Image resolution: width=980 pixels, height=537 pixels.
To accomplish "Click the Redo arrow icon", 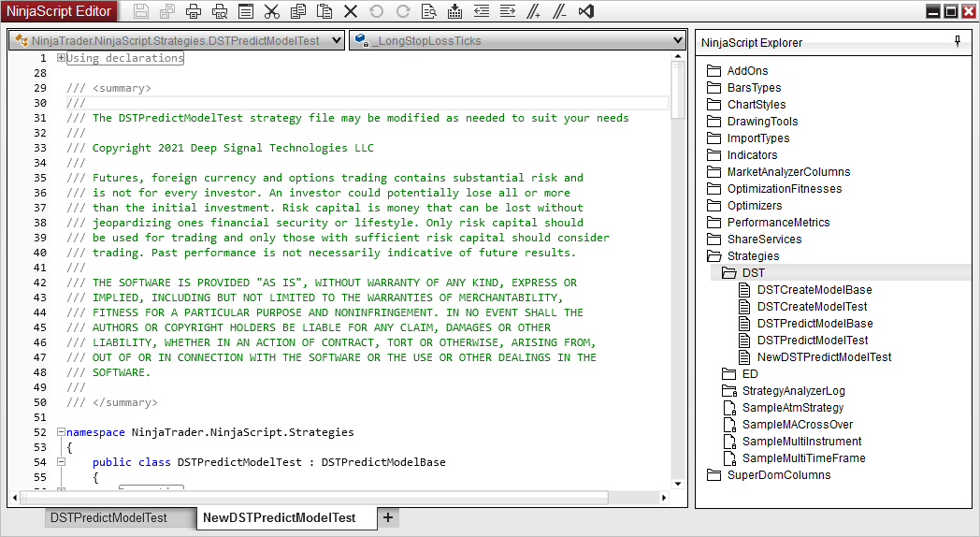I will coord(403,10).
